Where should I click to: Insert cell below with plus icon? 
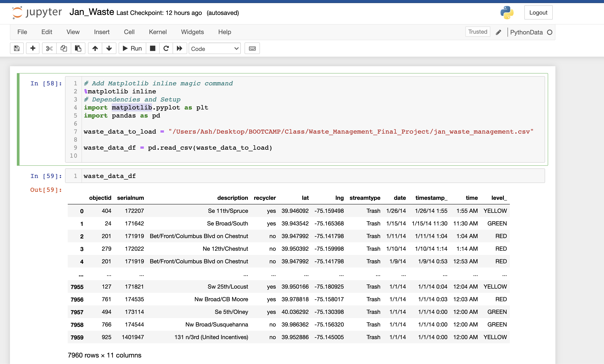(x=33, y=49)
